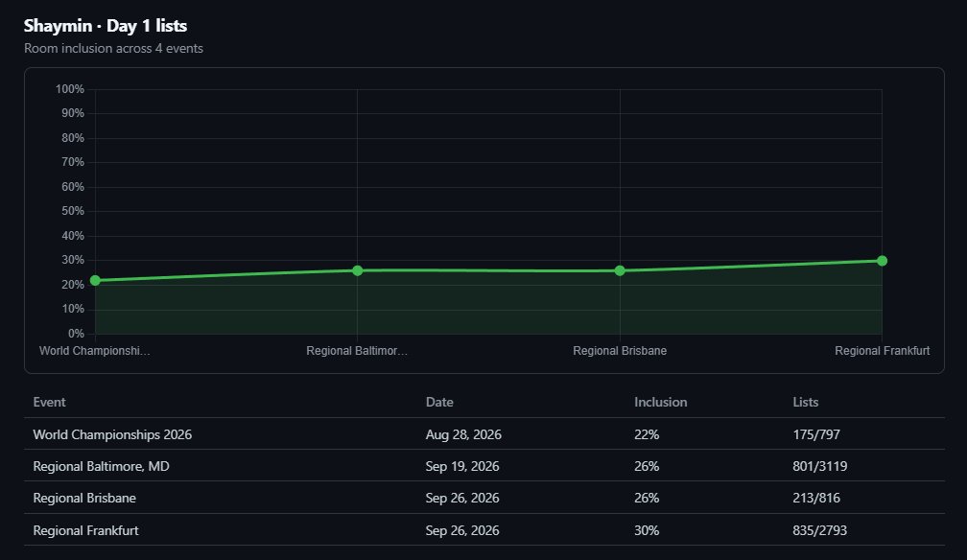This screenshot has width=967, height=560.
Task: Click the Lists column header
Action: point(806,402)
